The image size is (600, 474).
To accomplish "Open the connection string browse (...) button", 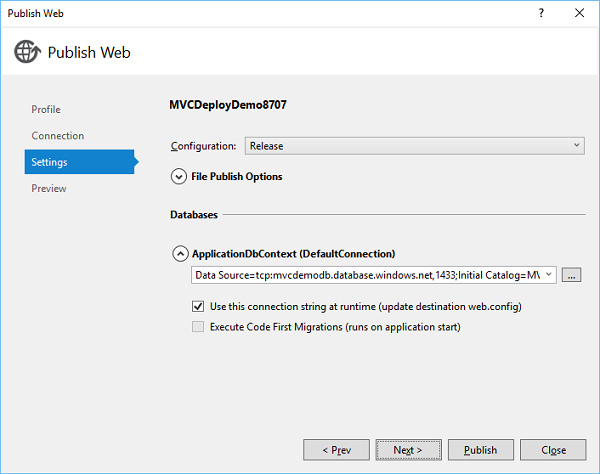I will [x=571, y=275].
